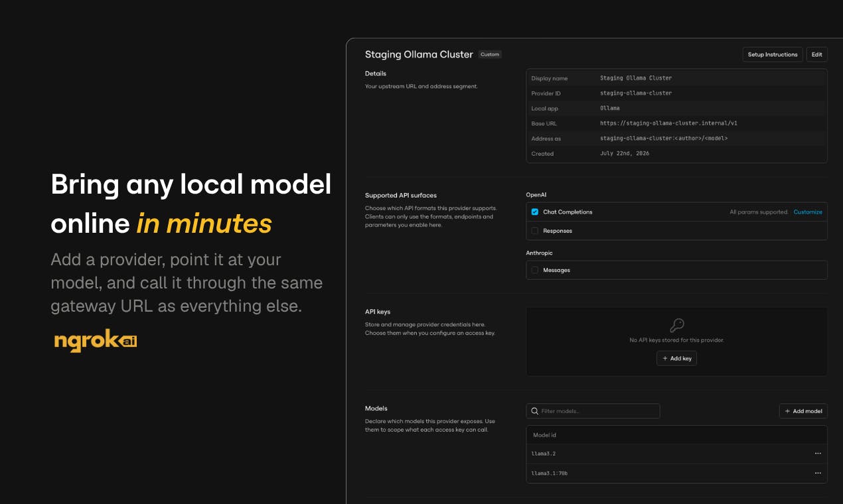Click the No API keys stored message

676,340
